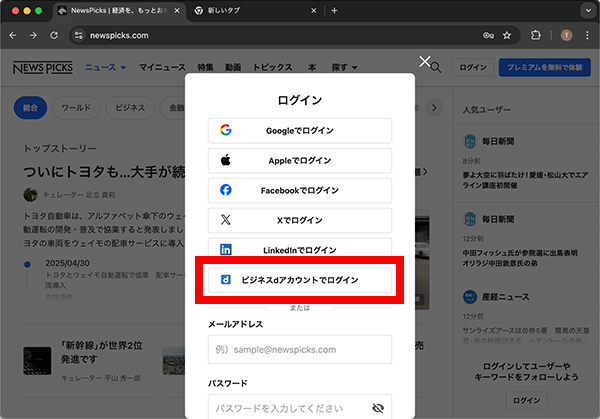Click the X logo on X login button
This screenshot has height=419, width=600.
(x=226, y=220)
